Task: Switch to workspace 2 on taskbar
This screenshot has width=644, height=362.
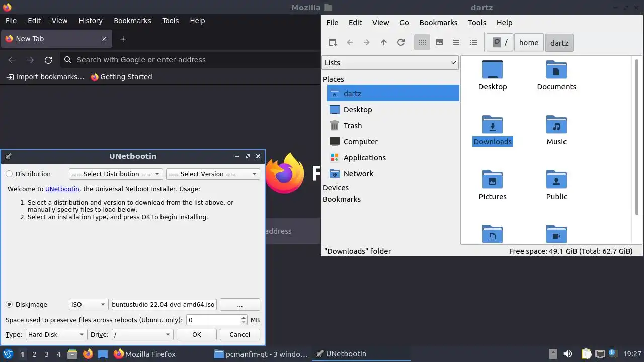Action: 35,354
